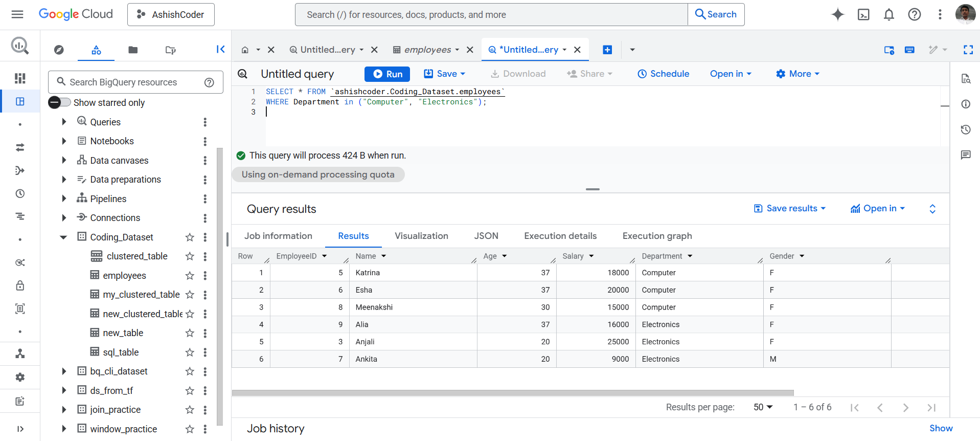The width and height of the screenshot is (980, 441).
Task: Open the Save results dropdown
Action: (790, 208)
